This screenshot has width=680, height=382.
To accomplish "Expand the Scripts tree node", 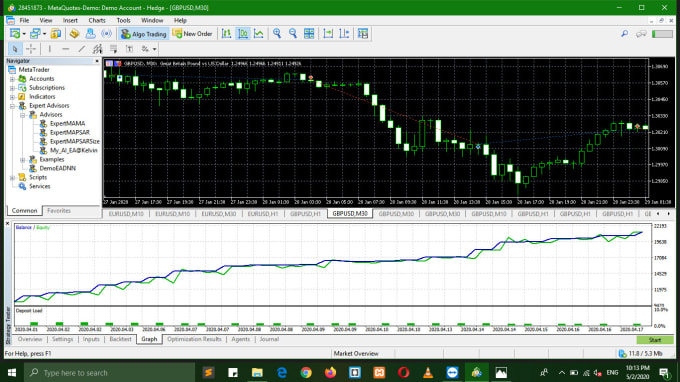I will click(12, 177).
